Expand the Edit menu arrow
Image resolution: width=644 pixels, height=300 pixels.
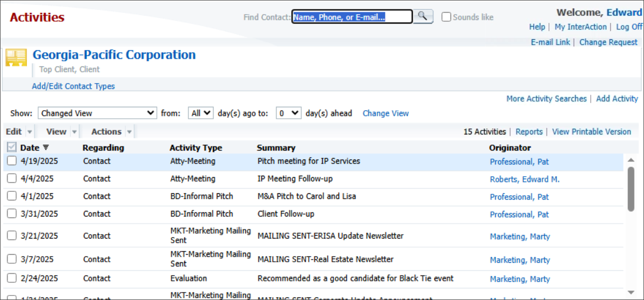tap(30, 132)
